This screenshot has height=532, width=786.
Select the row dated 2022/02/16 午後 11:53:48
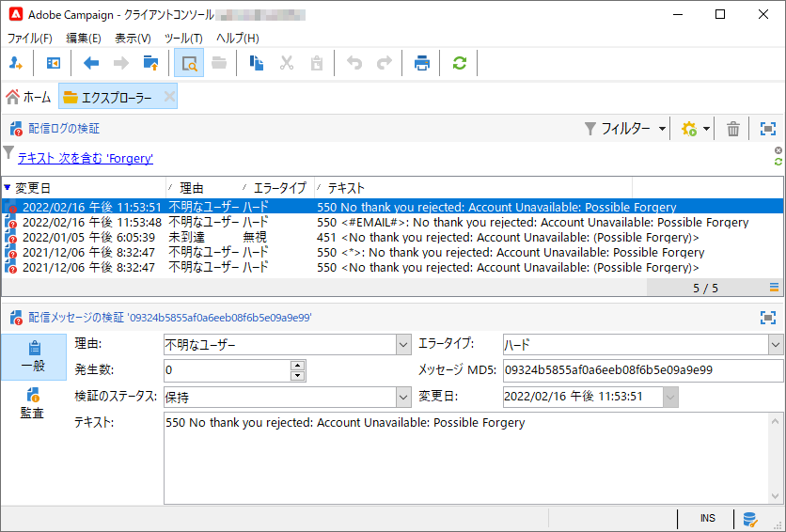392,222
